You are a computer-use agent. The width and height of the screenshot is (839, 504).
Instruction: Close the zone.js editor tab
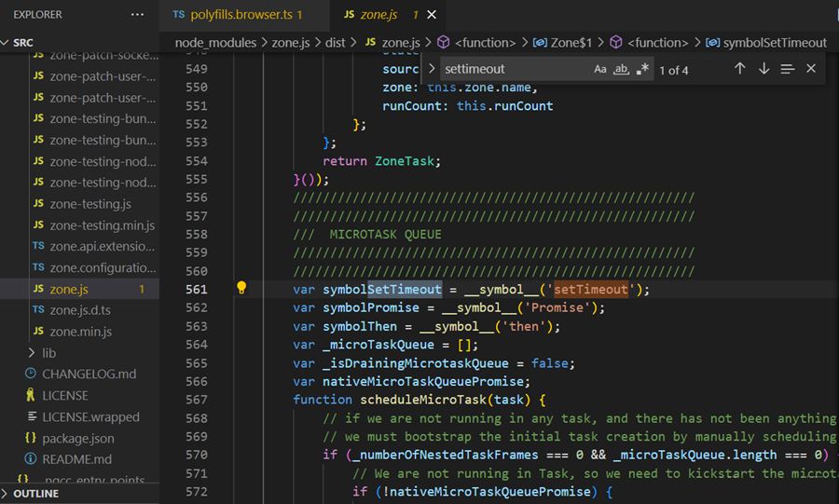pyautogui.click(x=431, y=15)
